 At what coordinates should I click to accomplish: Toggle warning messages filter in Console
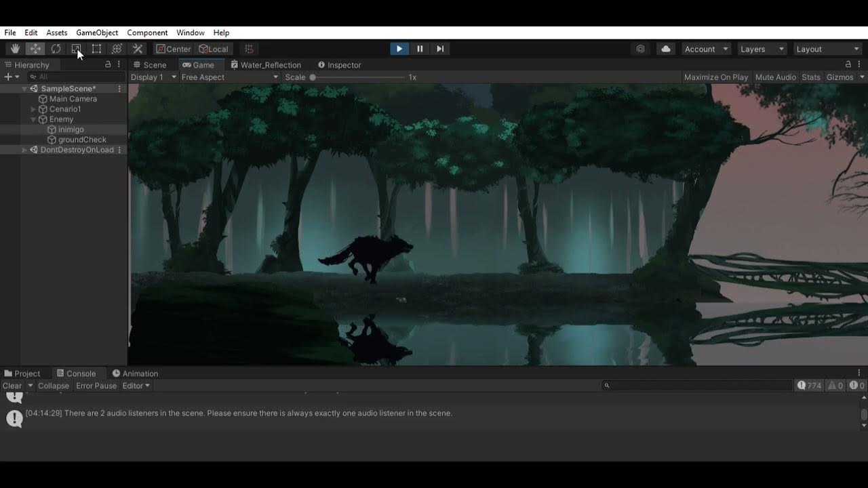835,386
